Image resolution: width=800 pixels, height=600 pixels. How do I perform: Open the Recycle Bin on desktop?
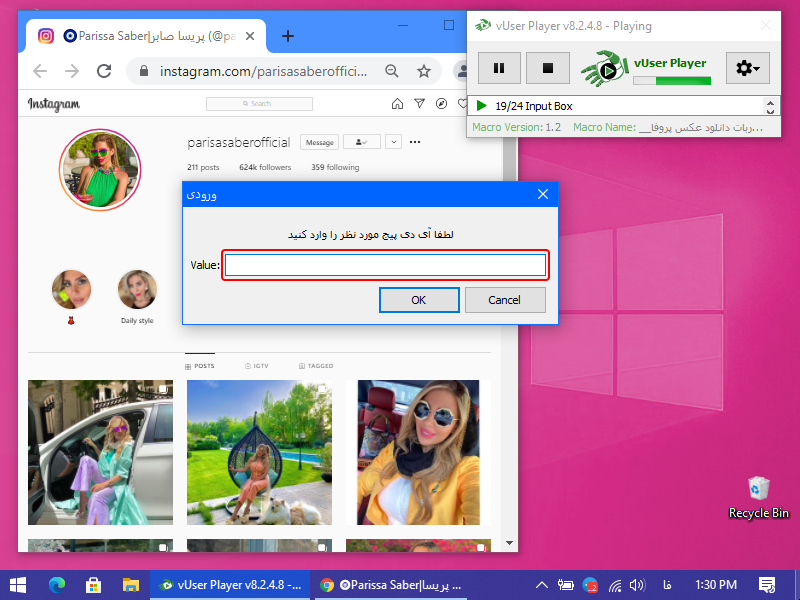click(x=758, y=498)
